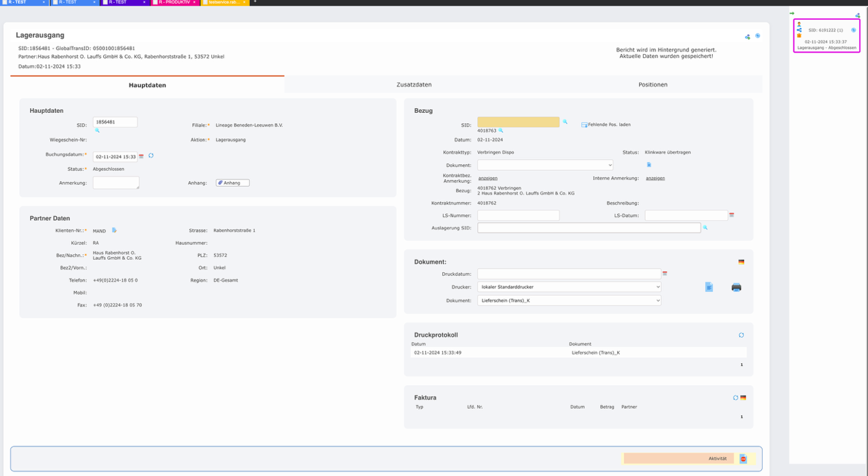Open the document preview icon beside the printer
The width and height of the screenshot is (868, 476).
pyautogui.click(x=709, y=287)
